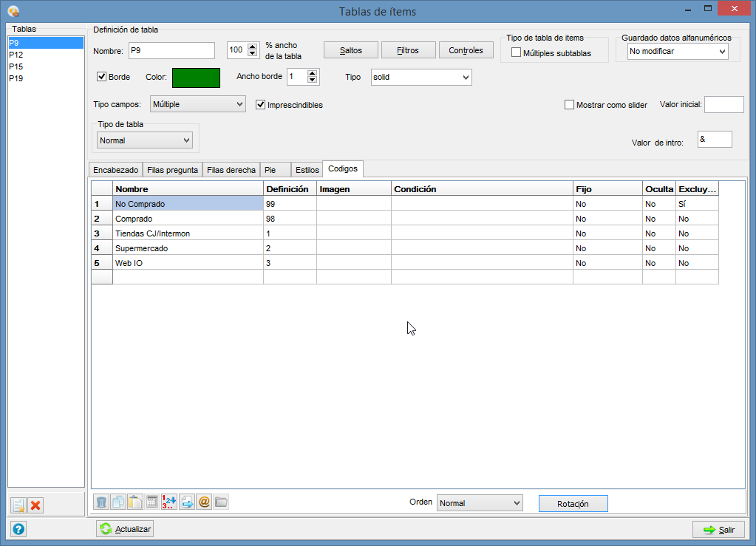Click the Controles button

[466, 50]
